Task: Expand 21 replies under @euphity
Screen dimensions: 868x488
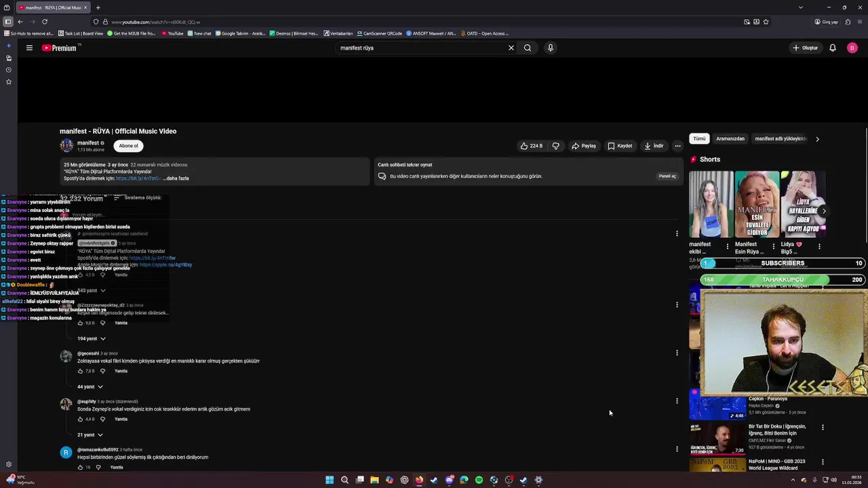Action: pyautogui.click(x=90, y=434)
